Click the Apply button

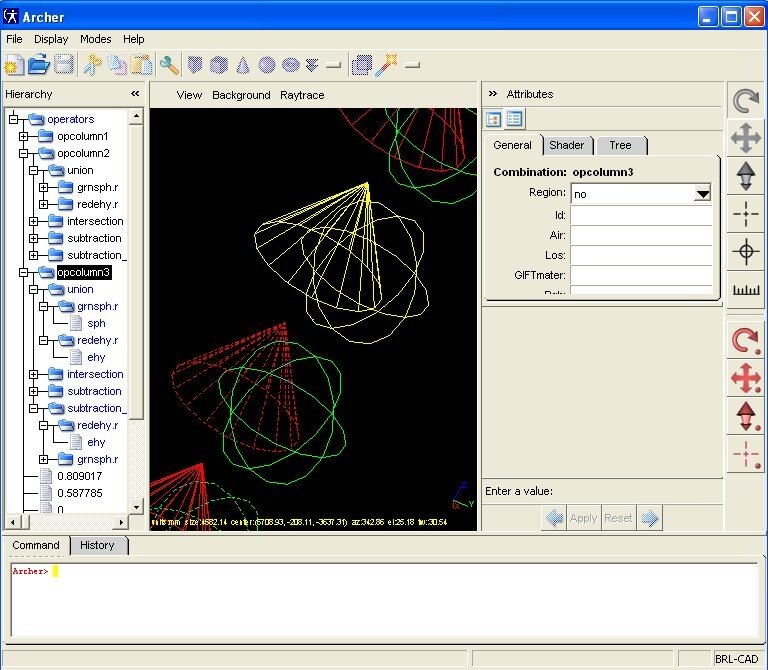click(x=583, y=518)
